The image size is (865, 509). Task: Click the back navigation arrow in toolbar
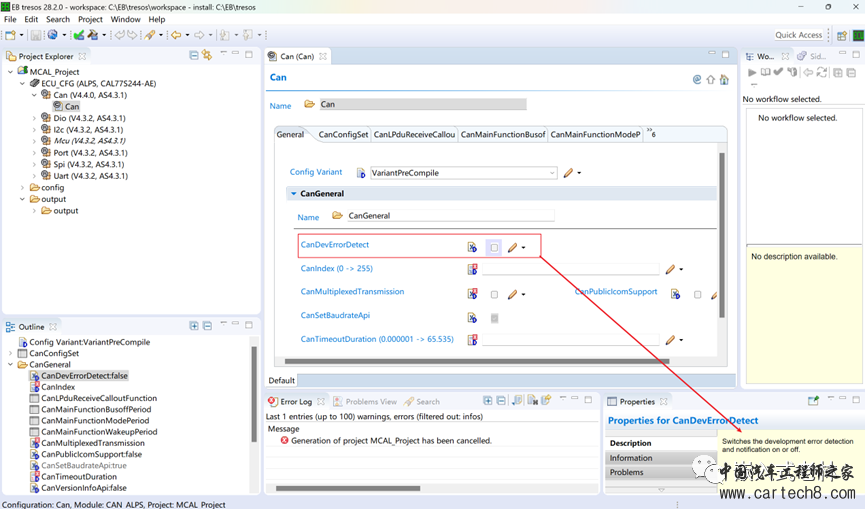pyautogui.click(x=175, y=35)
